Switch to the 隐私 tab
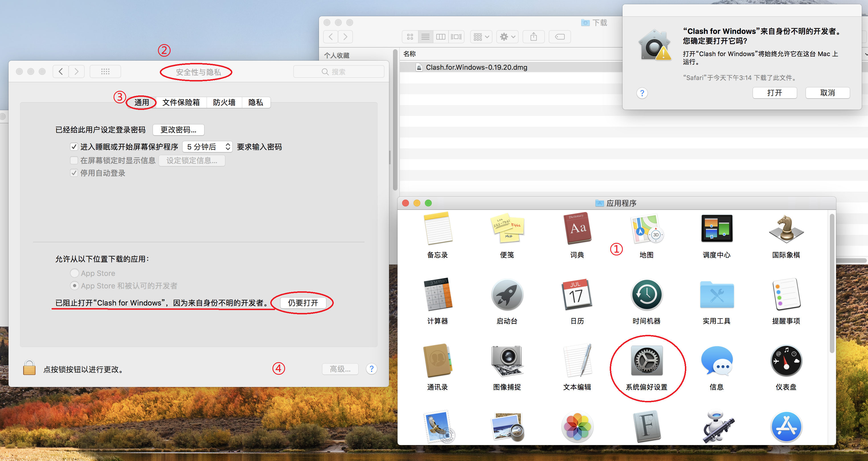 (256, 102)
